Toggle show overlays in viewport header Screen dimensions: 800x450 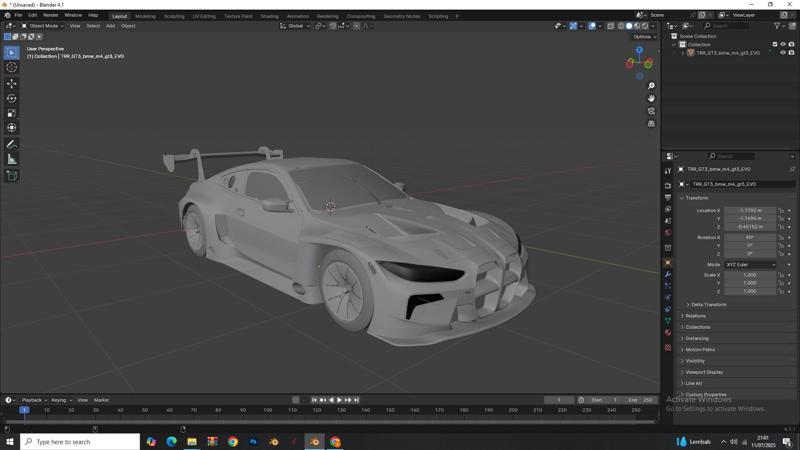click(x=592, y=26)
